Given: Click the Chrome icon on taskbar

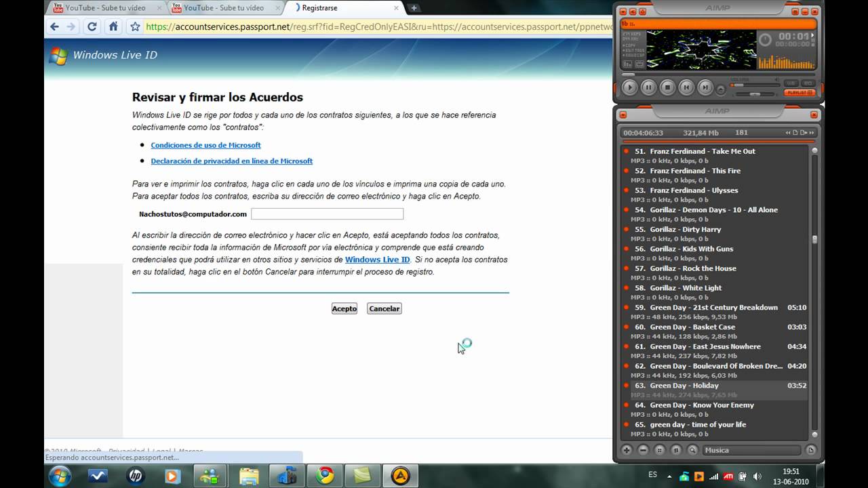Looking at the screenshot, I should tap(324, 476).
